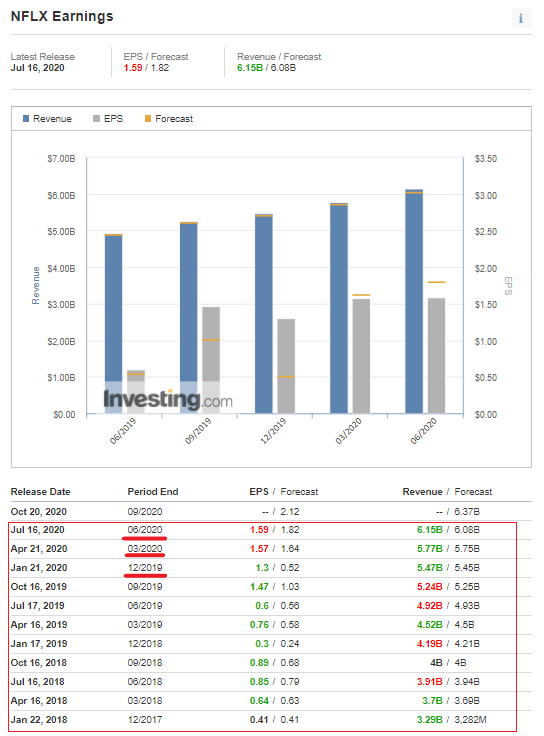The image size is (544, 736).
Task: Click the 'Oct 16, 2019' release date
Action: pos(38,587)
